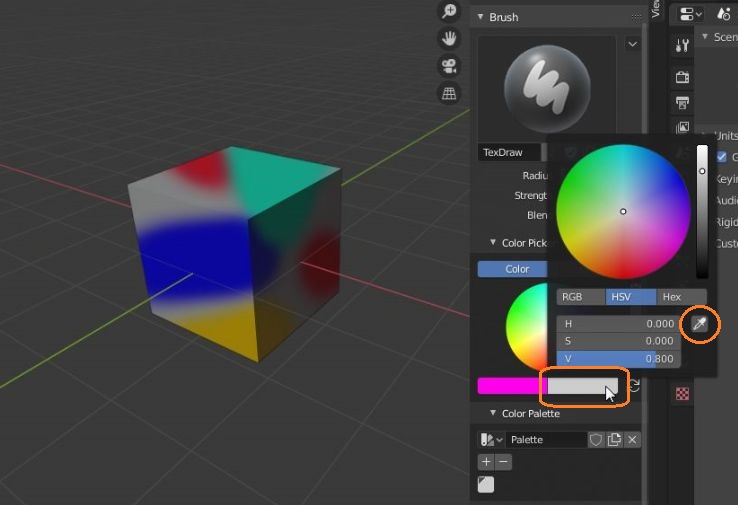Open the Tool properties wrench icon
Screen dimensions: 738x505
pyautogui.click(x=683, y=45)
